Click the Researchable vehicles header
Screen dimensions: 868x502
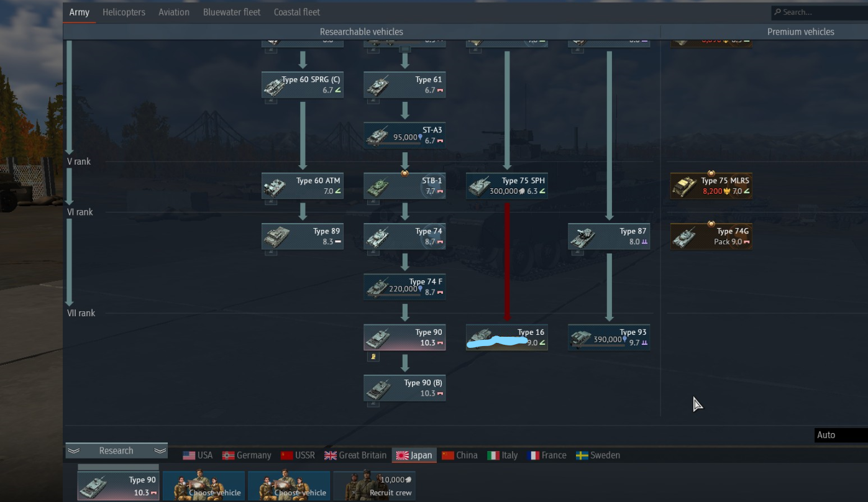coord(362,32)
